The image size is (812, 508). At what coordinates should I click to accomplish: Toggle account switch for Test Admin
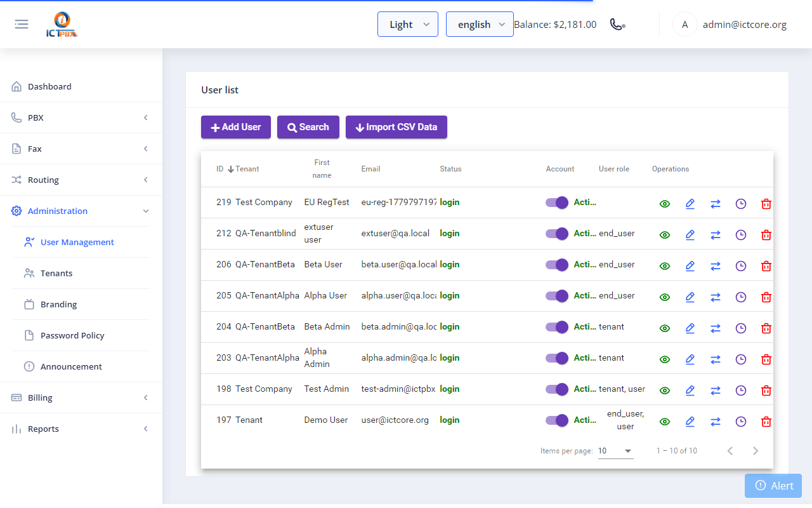point(557,389)
